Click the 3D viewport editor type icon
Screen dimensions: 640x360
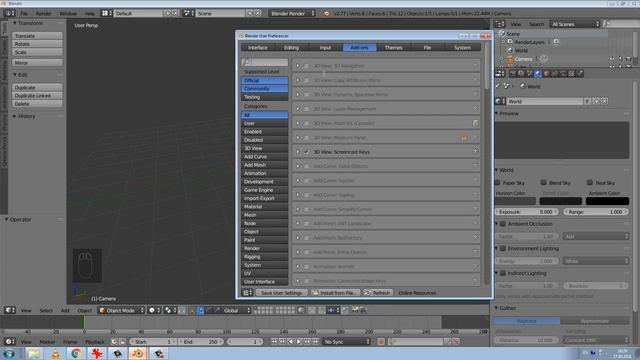[x=9, y=310]
